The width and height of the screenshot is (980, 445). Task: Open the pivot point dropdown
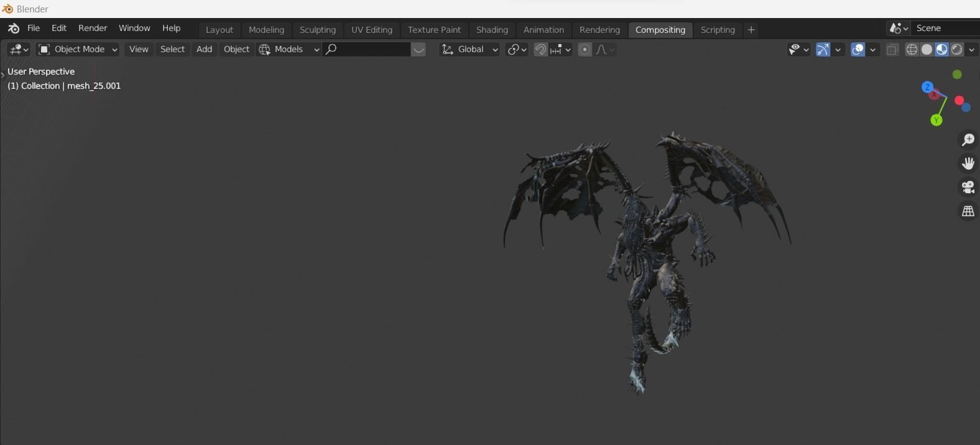click(x=517, y=49)
